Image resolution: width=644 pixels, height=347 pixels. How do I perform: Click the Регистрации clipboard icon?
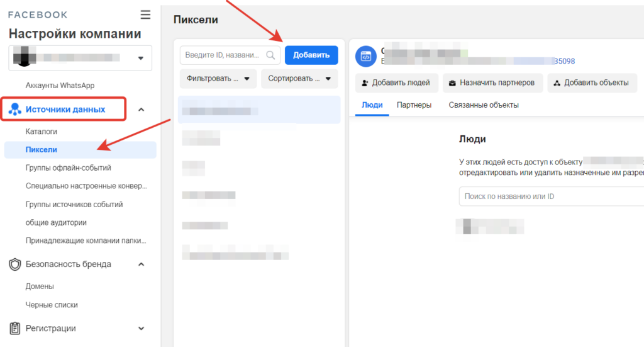(15, 328)
